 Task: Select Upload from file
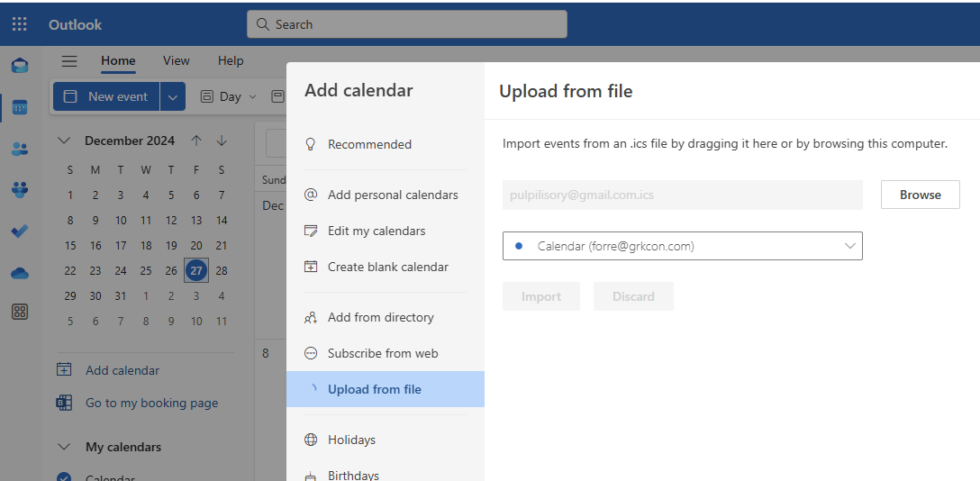click(x=385, y=389)
